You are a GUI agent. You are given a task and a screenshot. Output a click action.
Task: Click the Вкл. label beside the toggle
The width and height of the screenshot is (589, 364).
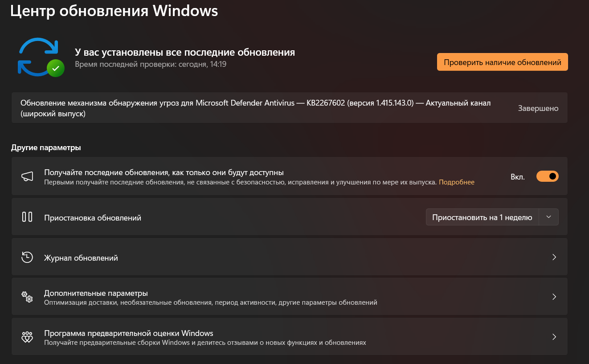click(517, 177)
